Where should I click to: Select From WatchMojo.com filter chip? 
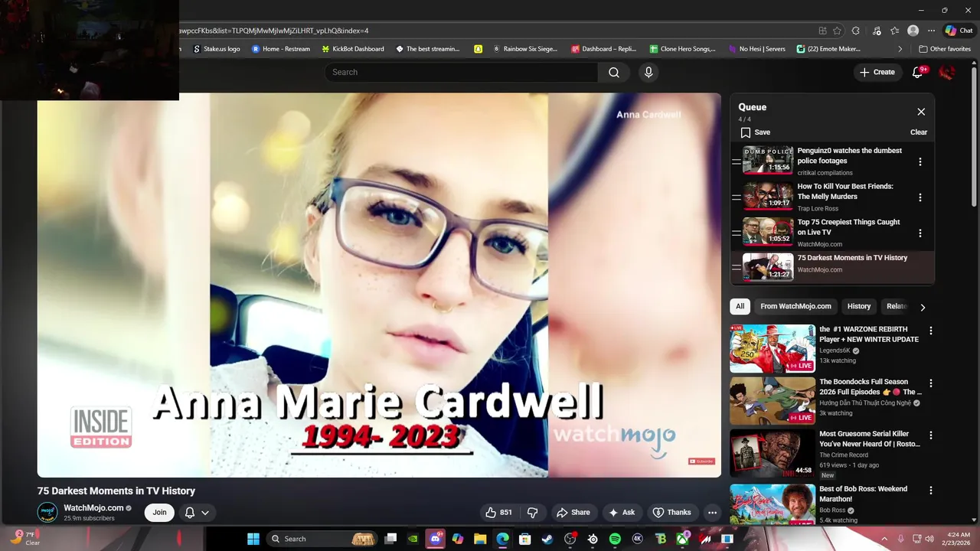(795, 306)
